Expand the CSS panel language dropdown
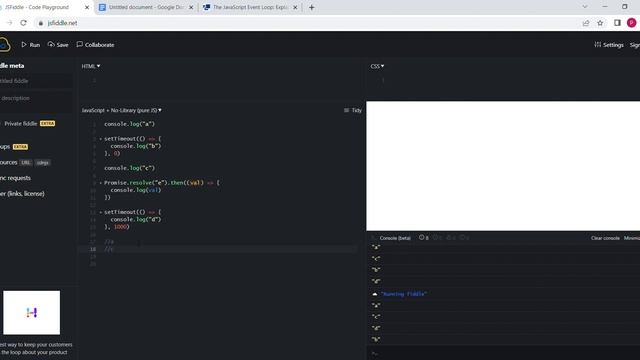Viewport: 640px width, 360px height. 377,66
